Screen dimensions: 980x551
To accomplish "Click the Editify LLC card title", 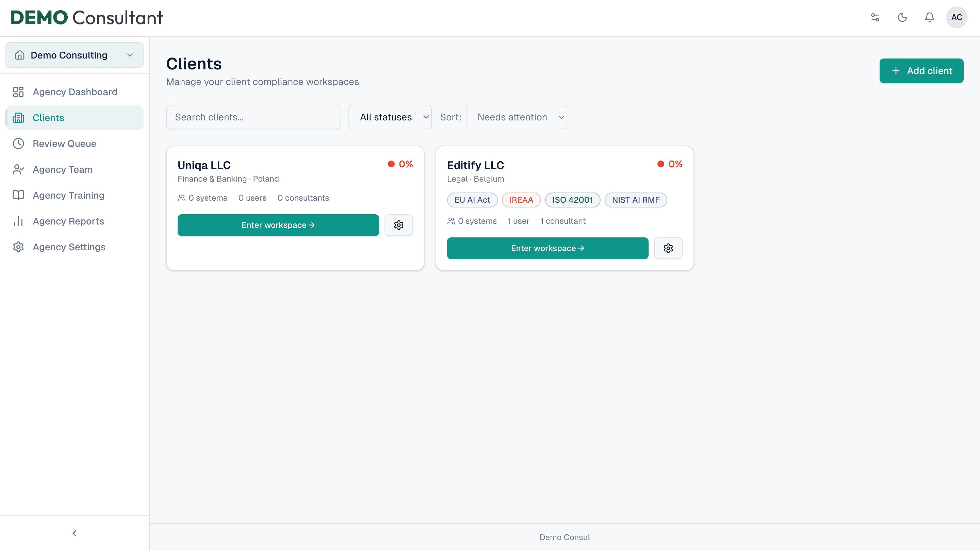I will (476, 165).
